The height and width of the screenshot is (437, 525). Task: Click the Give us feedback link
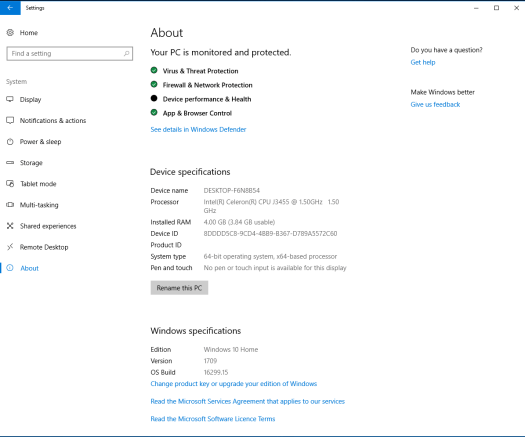[x=435, y=104]
